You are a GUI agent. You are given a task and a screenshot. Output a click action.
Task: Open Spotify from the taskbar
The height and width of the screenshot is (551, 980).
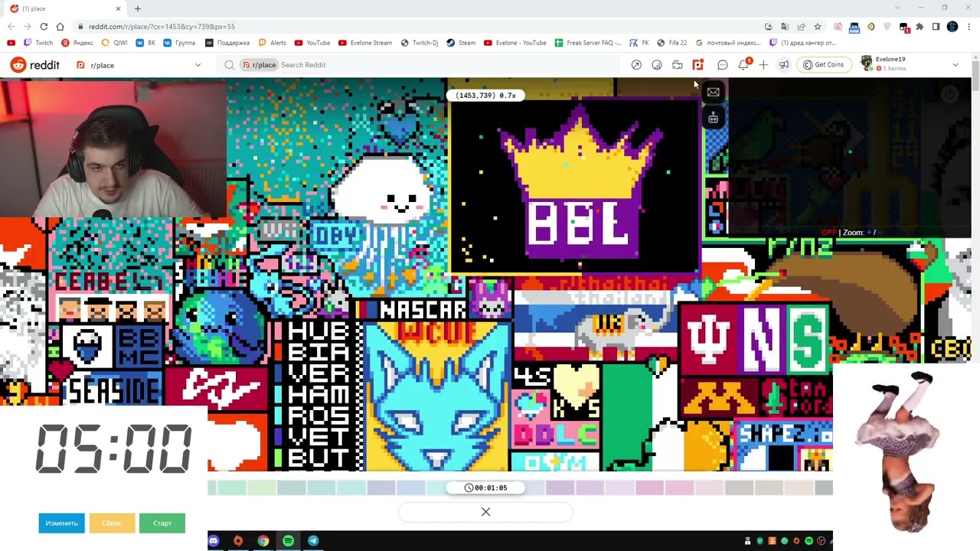pos(288,541)
